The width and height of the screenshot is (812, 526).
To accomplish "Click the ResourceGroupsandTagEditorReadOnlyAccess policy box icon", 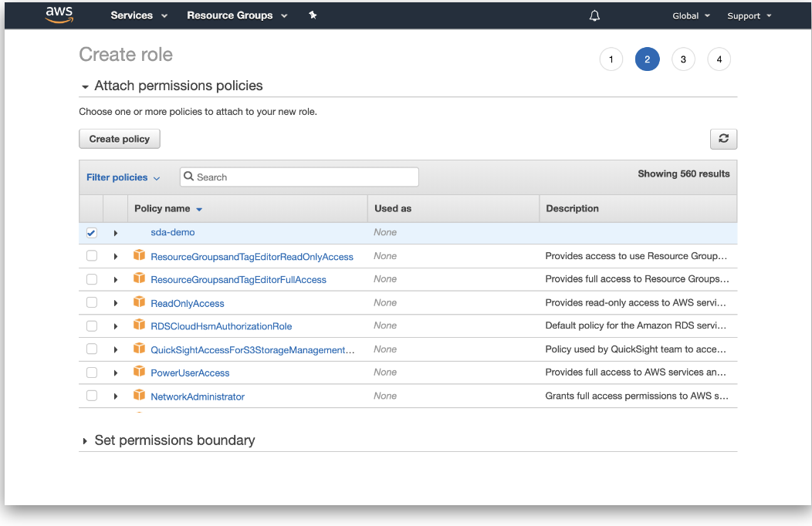I will (x=139, y=255).
